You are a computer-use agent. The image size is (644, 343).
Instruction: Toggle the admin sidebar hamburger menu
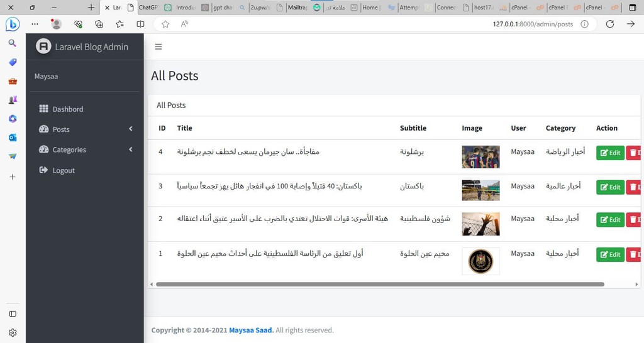[158, 46]
